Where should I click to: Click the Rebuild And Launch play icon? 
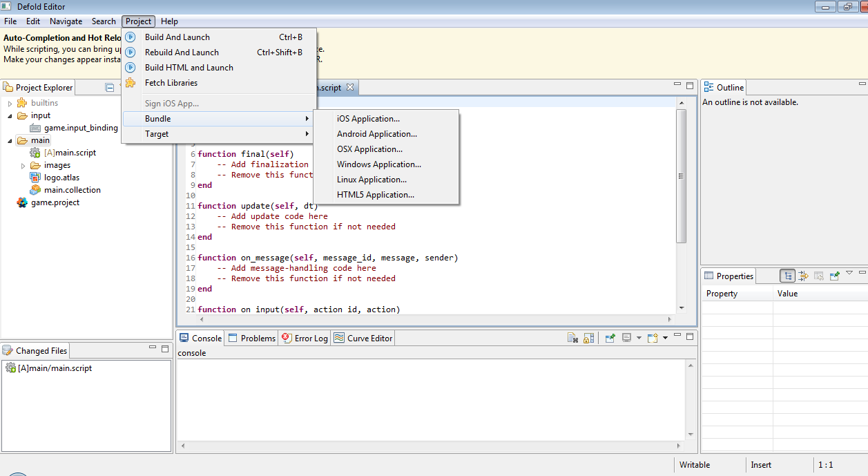coord(131,53)
